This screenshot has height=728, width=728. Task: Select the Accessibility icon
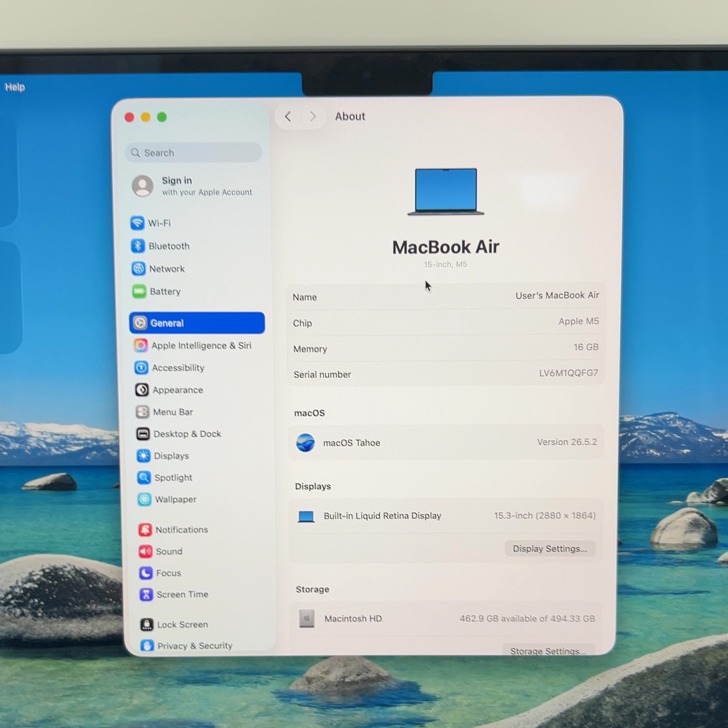pyautogui.click(x=141, y=367)
